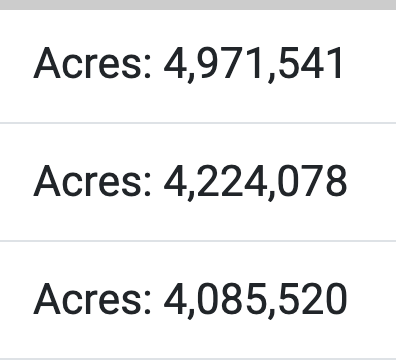
Task: Click the divider below the 4,971,541 row
Action: click(x=198, y=123)
